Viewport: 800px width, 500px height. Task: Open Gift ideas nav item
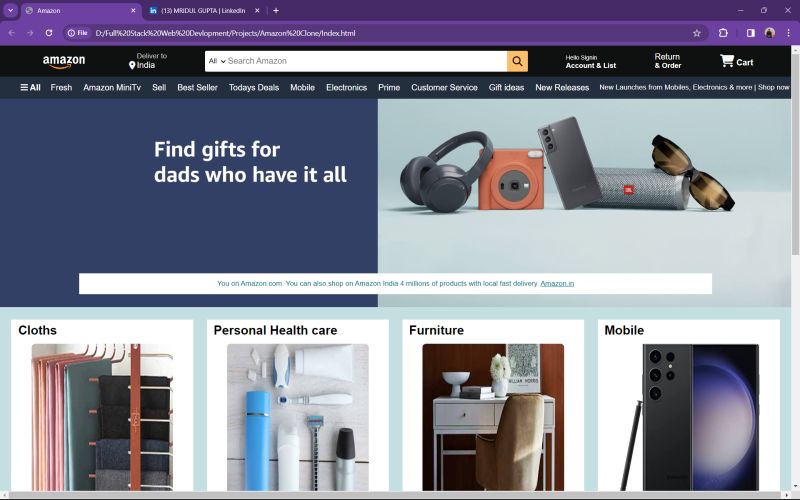coord(506,87)
